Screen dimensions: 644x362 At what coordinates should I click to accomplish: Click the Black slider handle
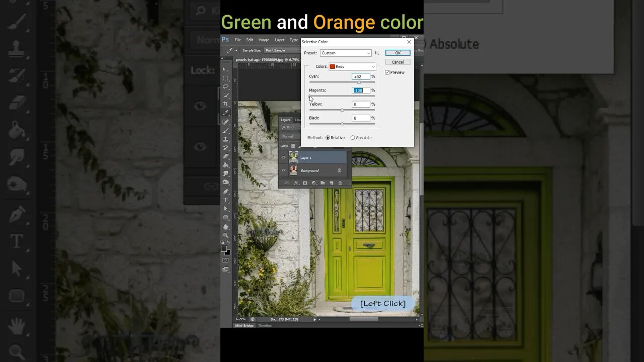(x=342, y=123)
